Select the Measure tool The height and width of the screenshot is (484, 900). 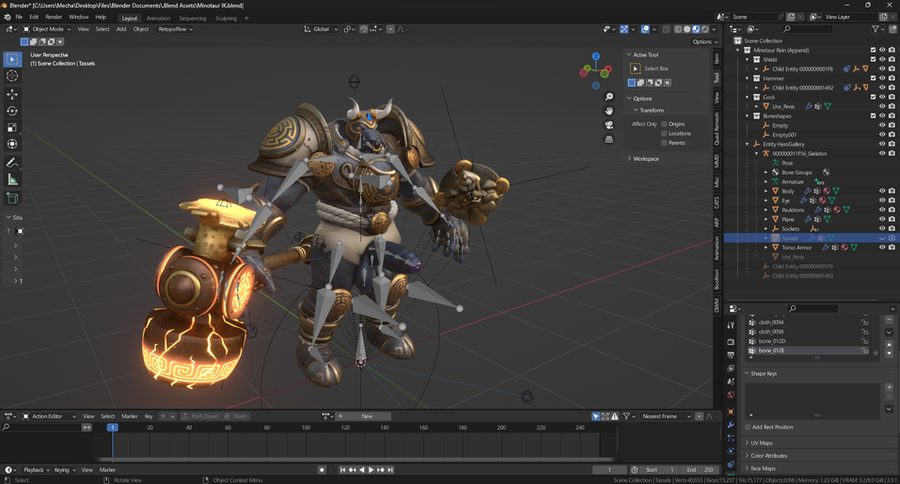(12, 180)
